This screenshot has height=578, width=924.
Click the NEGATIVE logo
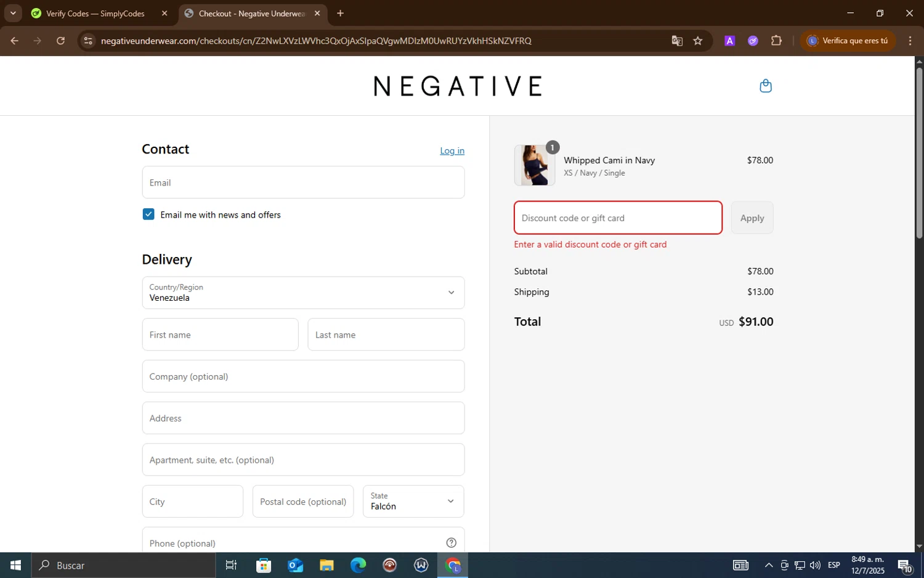click(458, 86)
